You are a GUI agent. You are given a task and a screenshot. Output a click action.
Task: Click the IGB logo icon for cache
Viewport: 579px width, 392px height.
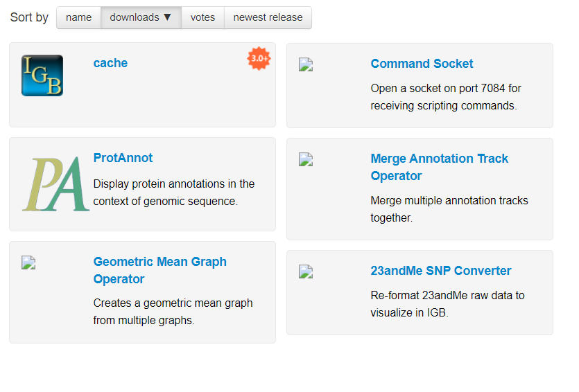(42, 75)
